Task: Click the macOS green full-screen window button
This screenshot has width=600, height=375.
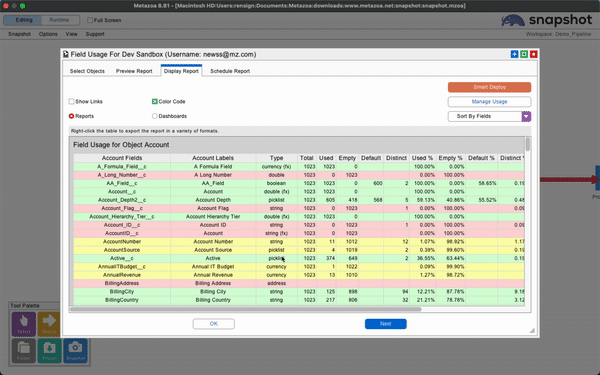Action: click(x=23, y=6)
